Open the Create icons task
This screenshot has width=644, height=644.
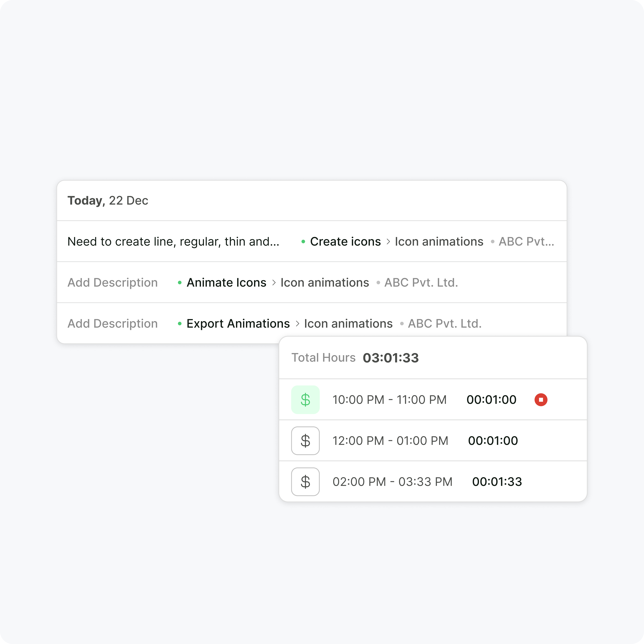345,242
